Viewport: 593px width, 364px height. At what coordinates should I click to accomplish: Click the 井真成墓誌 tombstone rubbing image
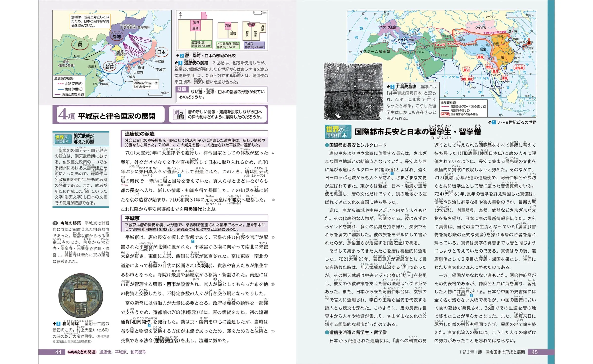(x=353, y=91)
